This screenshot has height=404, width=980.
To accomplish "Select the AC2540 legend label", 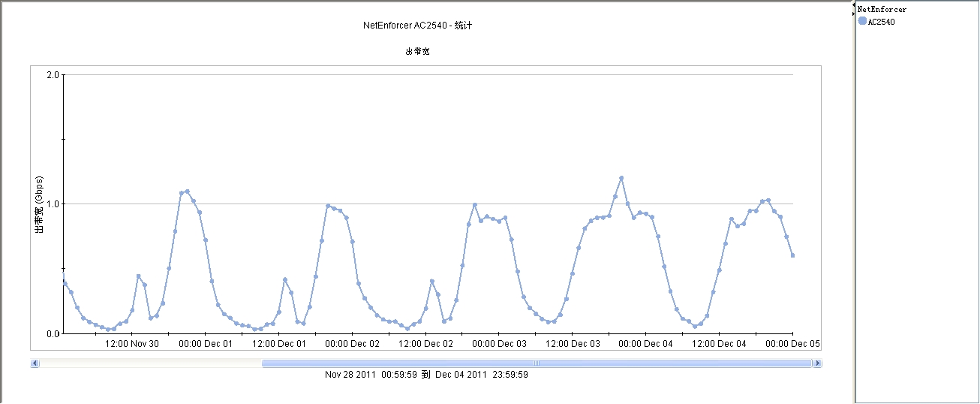I will click(881, 23).
